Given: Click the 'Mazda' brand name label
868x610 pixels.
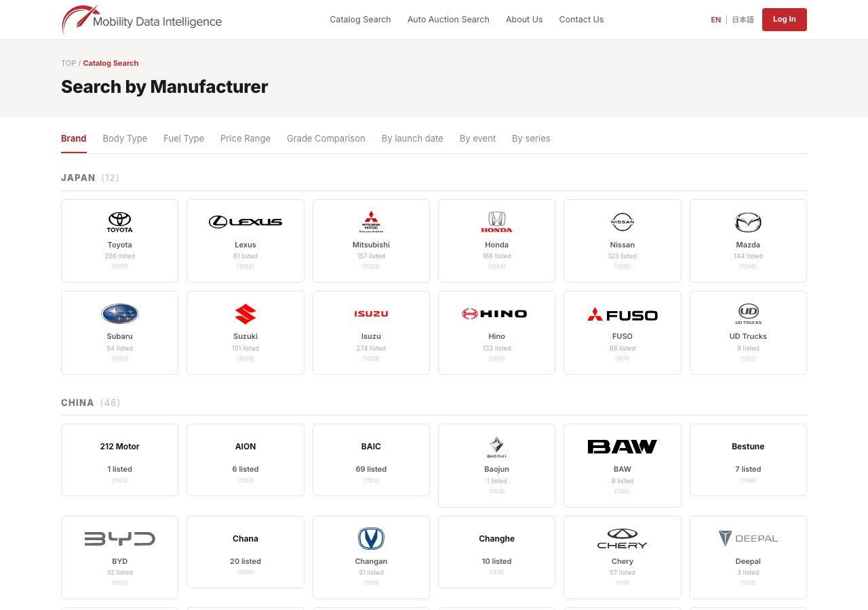Looking at the screenshot, I should coord(748,245).
